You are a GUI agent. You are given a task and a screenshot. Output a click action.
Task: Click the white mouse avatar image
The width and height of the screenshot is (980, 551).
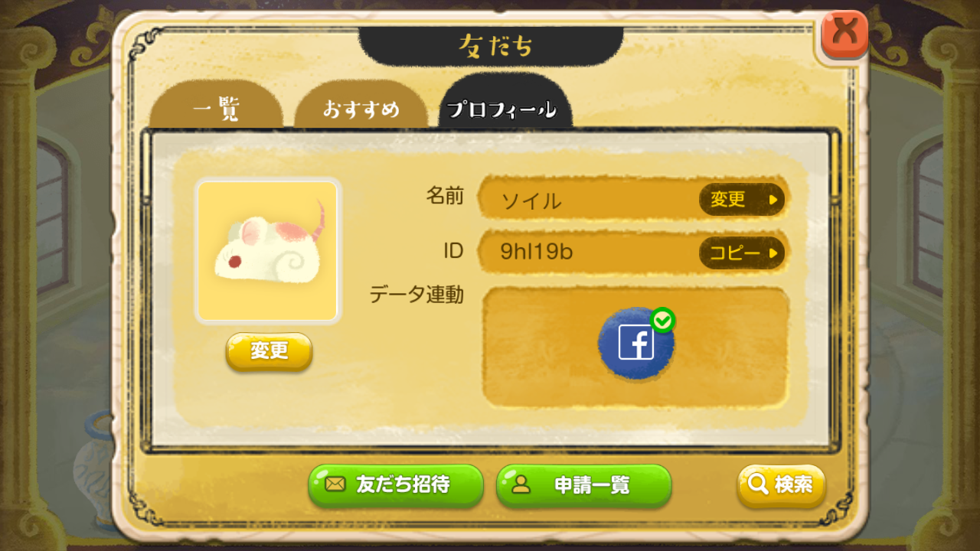click(x=268, y=251)
